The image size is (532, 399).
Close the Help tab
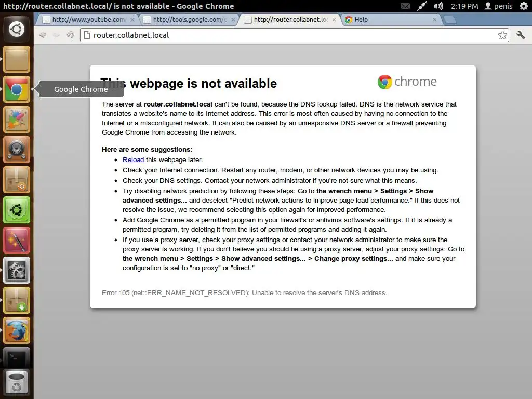(435, 20)
